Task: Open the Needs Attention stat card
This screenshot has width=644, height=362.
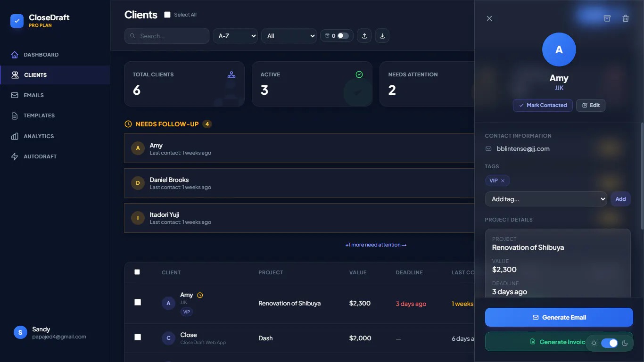Action: point(427,84)
